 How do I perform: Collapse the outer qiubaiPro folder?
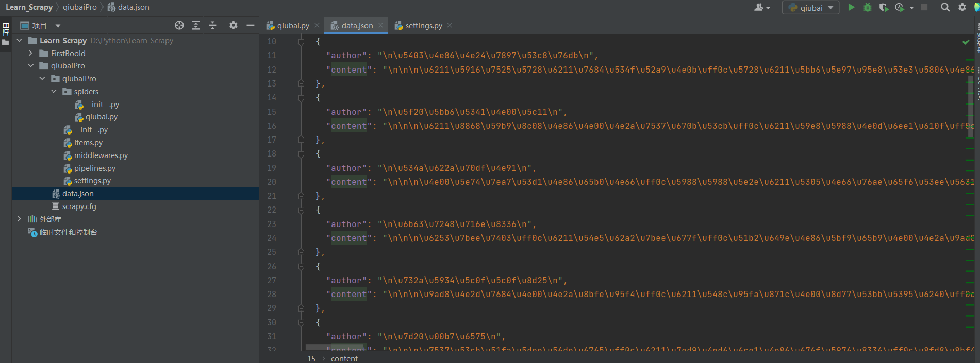pyautogui.click(x=31, y=65)
